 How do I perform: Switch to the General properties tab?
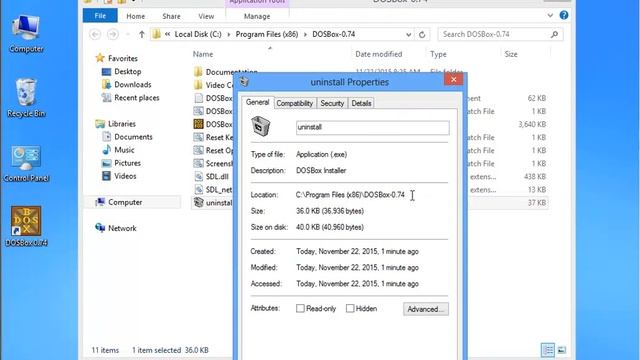[x=257, y=102]
